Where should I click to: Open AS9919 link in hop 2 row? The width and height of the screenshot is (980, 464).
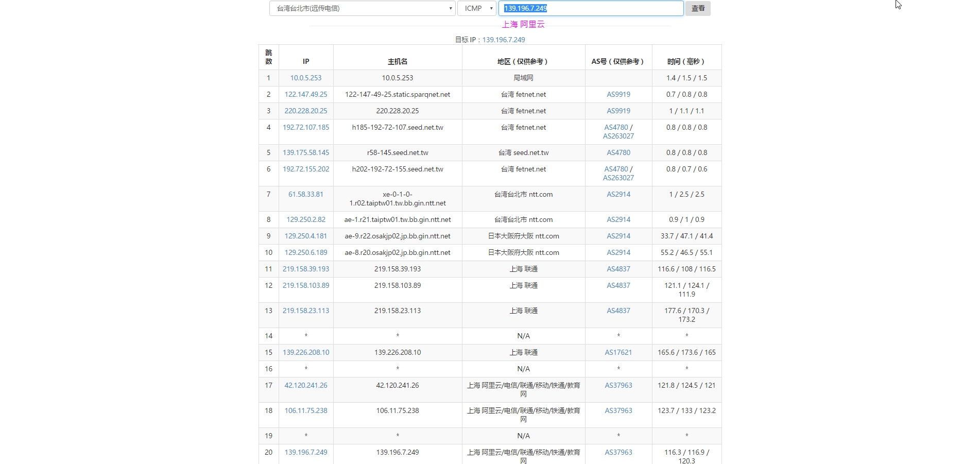coord(618,94)
